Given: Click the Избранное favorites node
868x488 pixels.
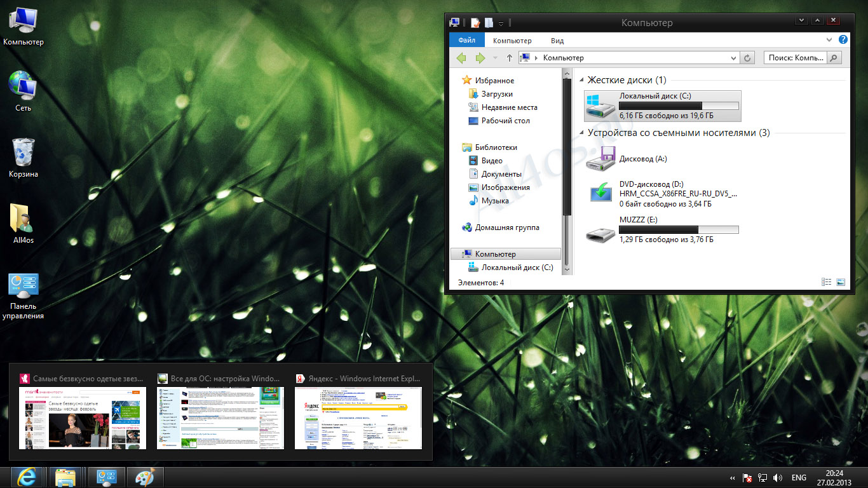Looking at the screenshot, I should point(489,81).
